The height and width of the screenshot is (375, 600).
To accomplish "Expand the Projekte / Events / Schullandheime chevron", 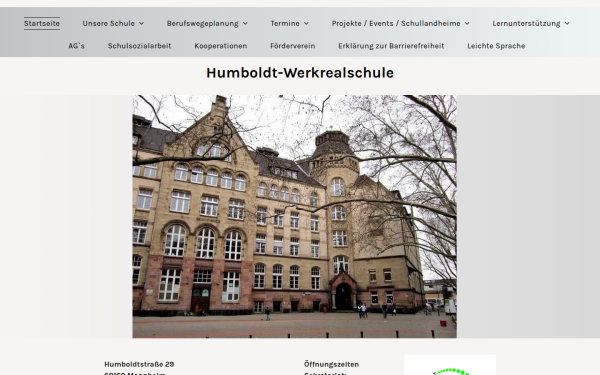I will [467, 23].
